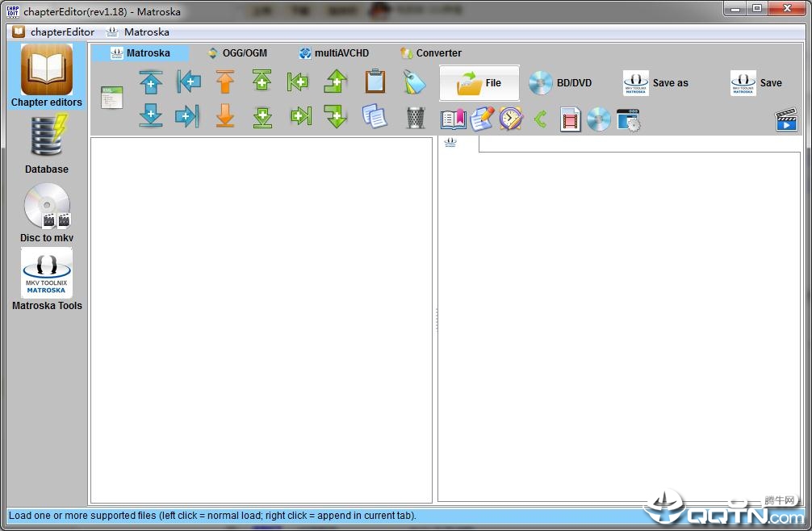812x531 pixels.
Task: Click the small disc icon in lower toolbar
Action: 599,119
